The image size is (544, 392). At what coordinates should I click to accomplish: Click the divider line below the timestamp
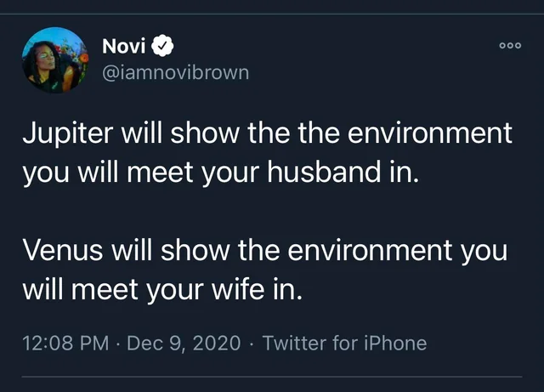pos(272,377)
